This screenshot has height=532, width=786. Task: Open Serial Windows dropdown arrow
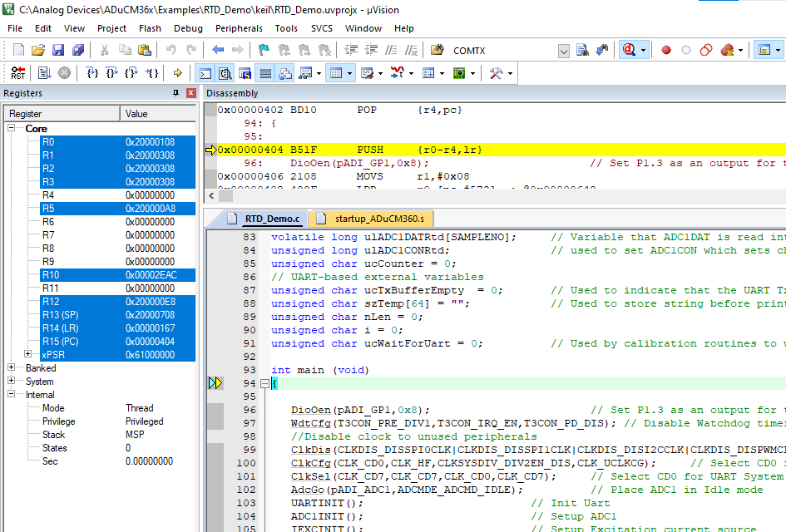pos(381,74)
